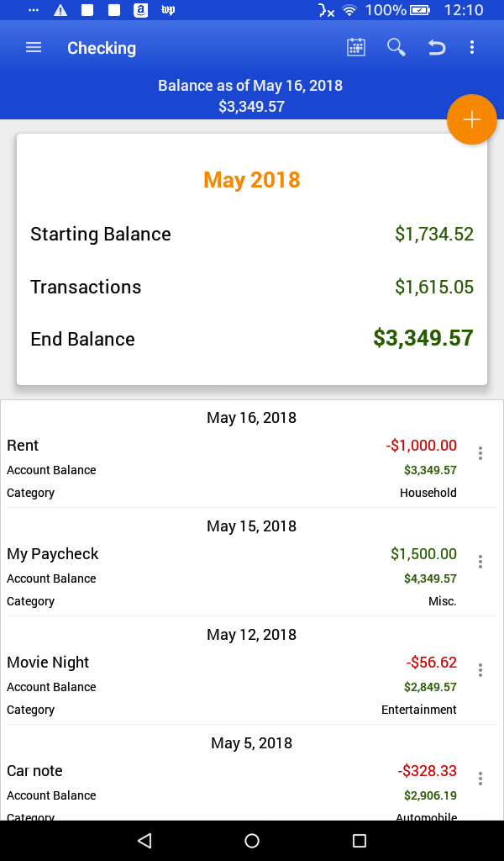Open the options menu for the Rent entry
This screenshot has height=861, width=504.
(480, 453)
